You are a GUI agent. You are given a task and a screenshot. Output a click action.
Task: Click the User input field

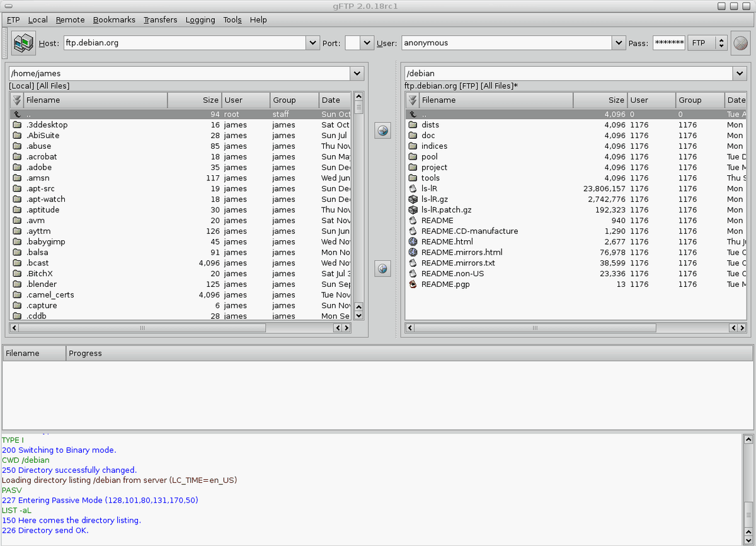[x=507, y=43]
